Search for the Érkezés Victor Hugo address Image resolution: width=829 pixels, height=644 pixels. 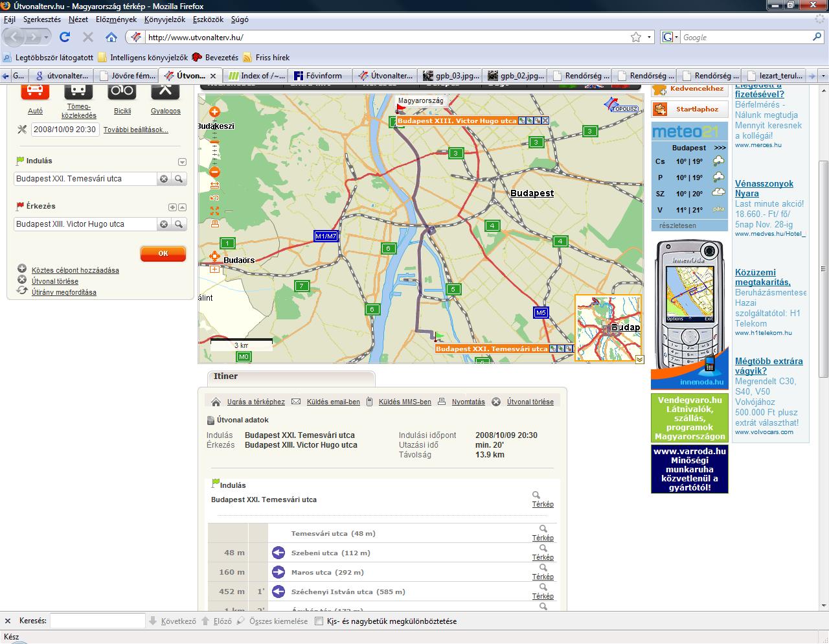(x=179, y=224)
